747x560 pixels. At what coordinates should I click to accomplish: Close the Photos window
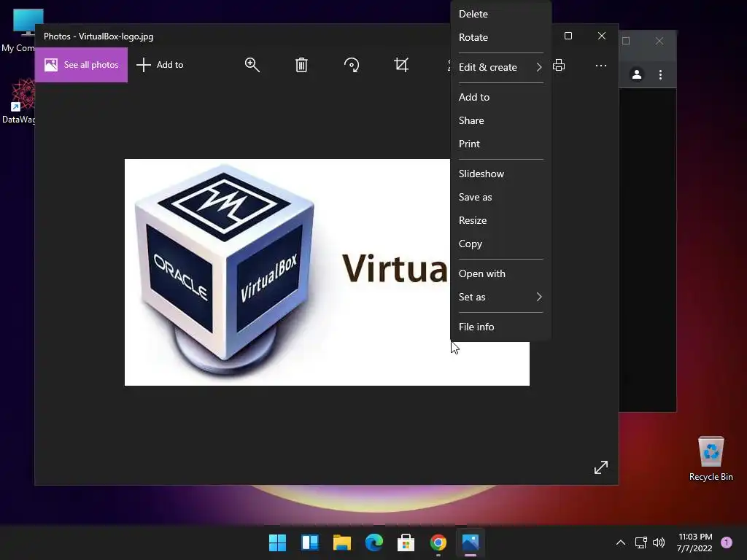[602, 36]
